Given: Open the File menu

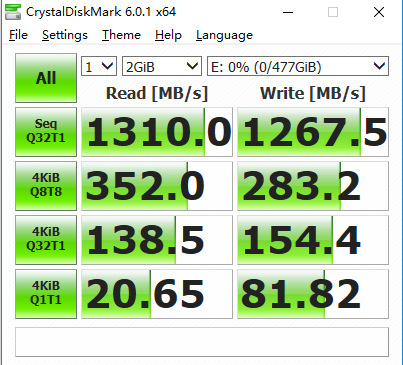Looking at the screenshot, I should [18, 35].
